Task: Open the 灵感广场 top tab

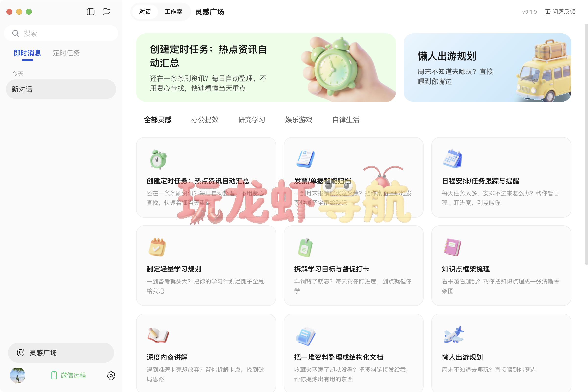Action: (x=209, y=12)
